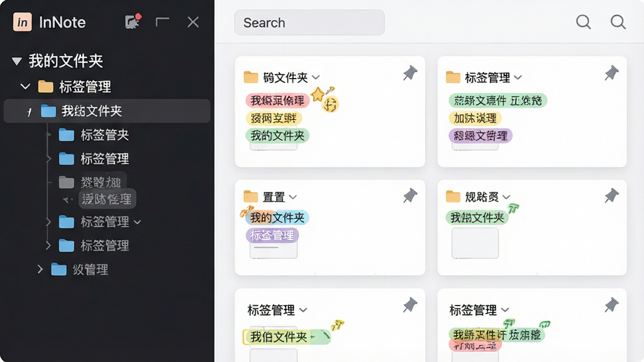
Task: Click the folder icon on the 置置 card
Action: (x=250, y=197)
